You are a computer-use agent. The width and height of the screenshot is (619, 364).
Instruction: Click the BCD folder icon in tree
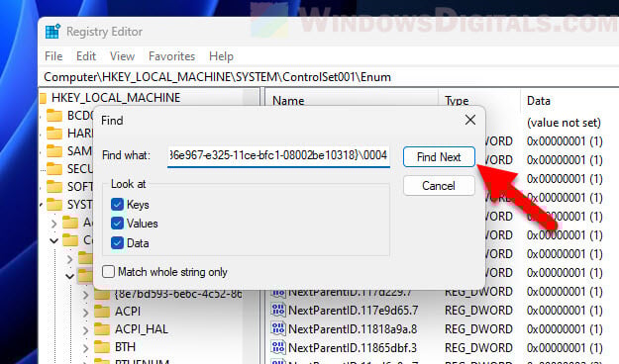pos(54,116)
